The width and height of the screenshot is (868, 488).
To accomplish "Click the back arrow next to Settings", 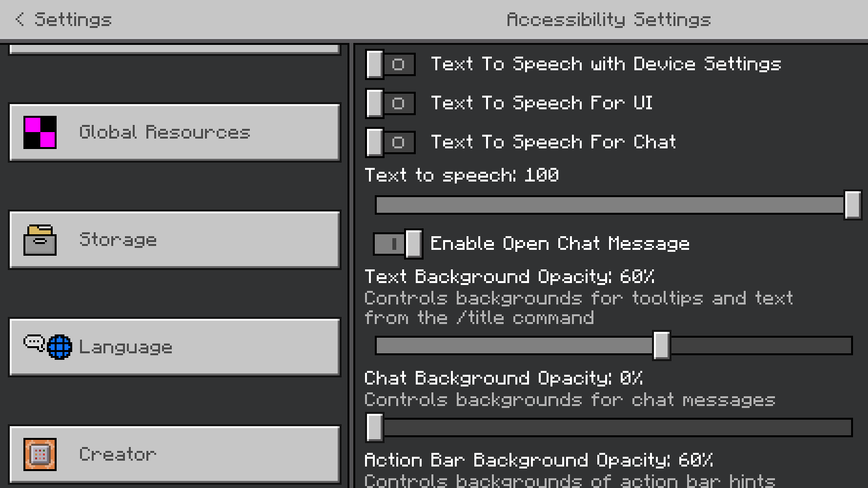I will coord(20,20).
